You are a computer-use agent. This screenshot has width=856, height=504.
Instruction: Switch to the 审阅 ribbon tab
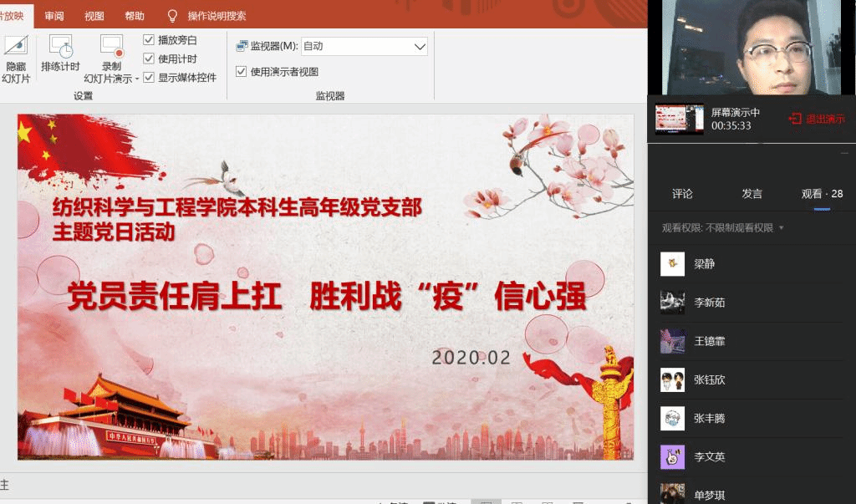click(x=54, y=16)
